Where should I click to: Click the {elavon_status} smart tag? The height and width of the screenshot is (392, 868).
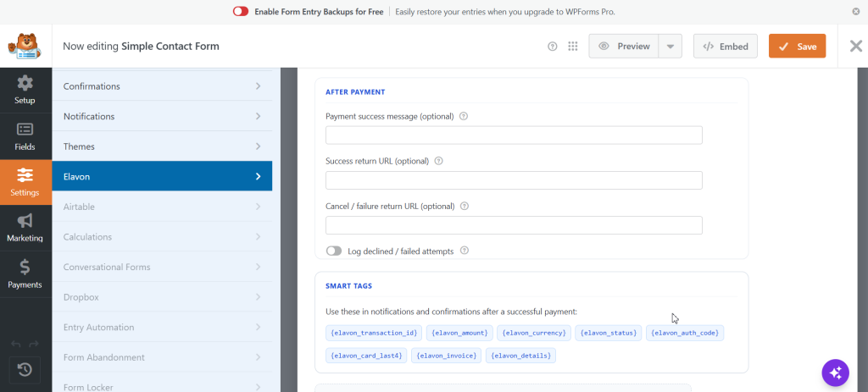608,333
